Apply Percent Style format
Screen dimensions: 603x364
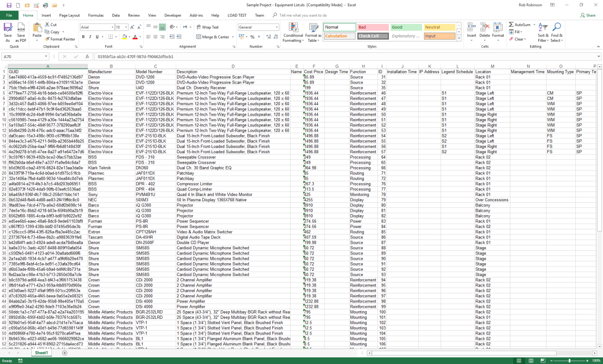pyautogui.click(x=252, y=37)
